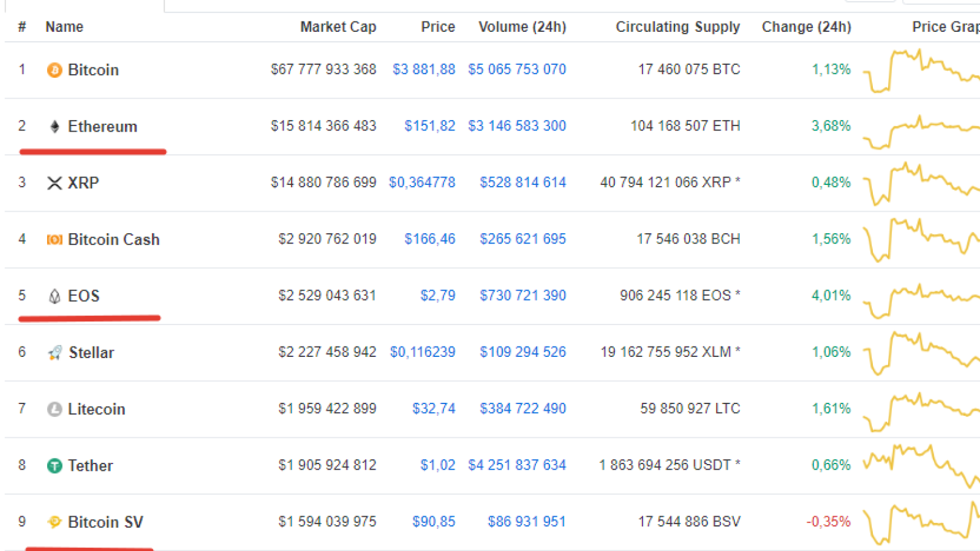Open the Ethereum name link
980x551 pixels.
tap(102, 127)
